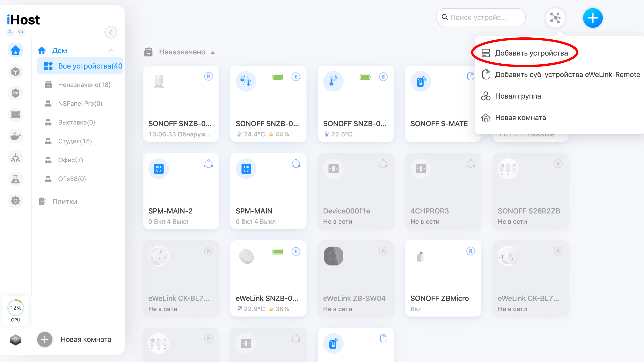The height and width of the screenshot is (362, 644).
Task: Select Все устройства(40) in the sidebar
Action: click(x=80, y=66)
